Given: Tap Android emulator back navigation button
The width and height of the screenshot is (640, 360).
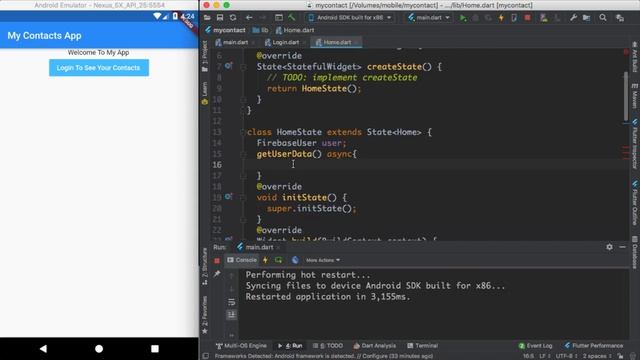Looking at the screenshot, I should pos(43,349).
